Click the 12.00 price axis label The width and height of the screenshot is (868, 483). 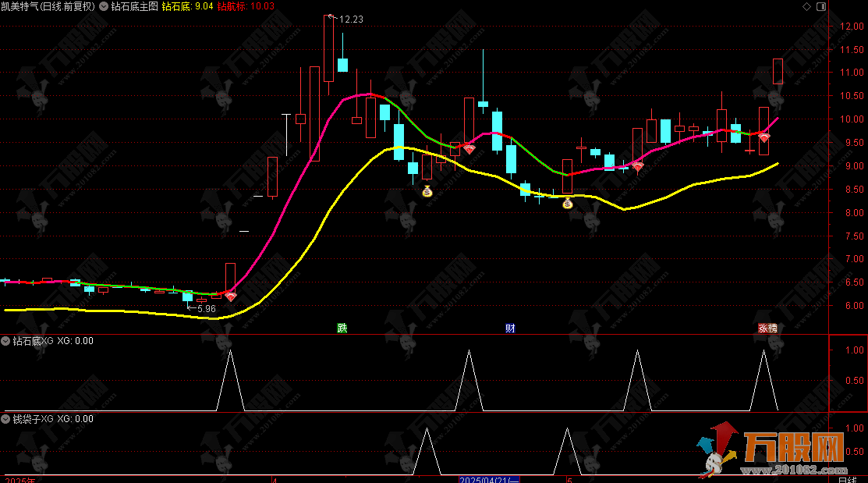point(852,26)
